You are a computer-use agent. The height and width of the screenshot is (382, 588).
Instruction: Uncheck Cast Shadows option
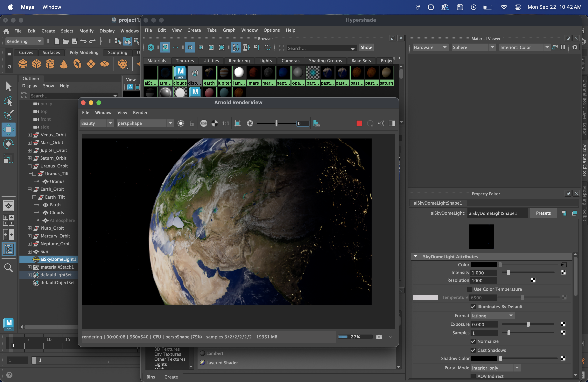click(x=473, y=350)
